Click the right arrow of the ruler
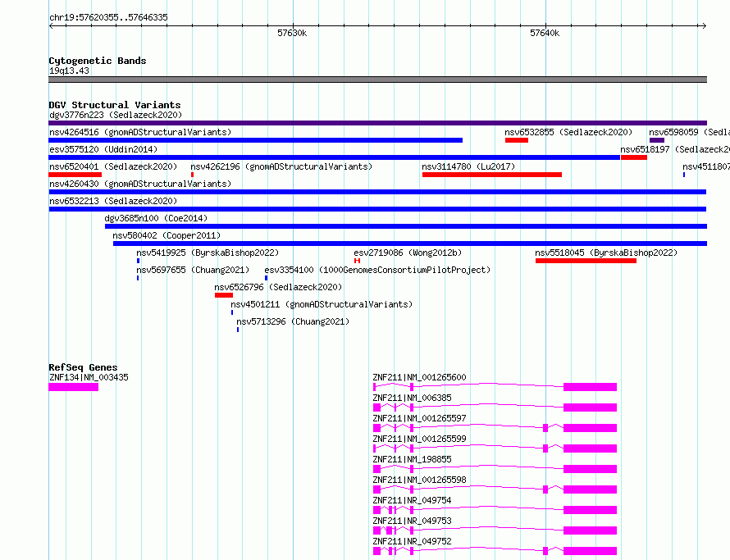The width and height of the screenshot is (730, 560). tap(704, 25)
